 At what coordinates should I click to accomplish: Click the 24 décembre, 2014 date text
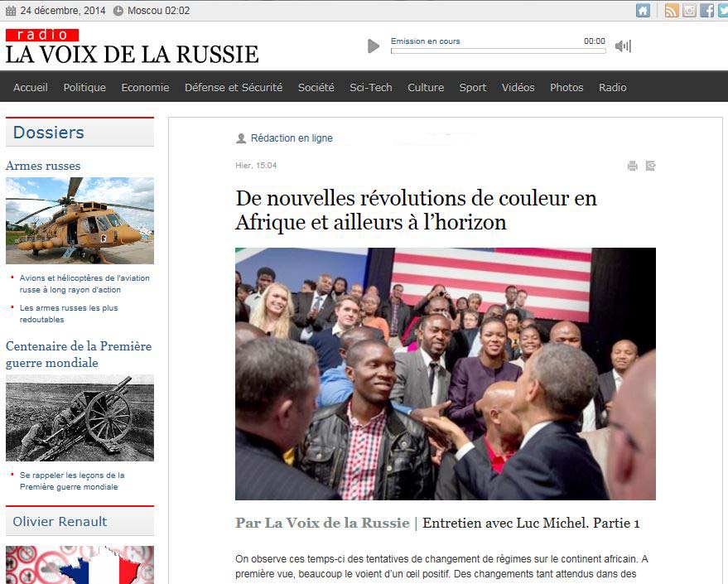coord(63,10)
